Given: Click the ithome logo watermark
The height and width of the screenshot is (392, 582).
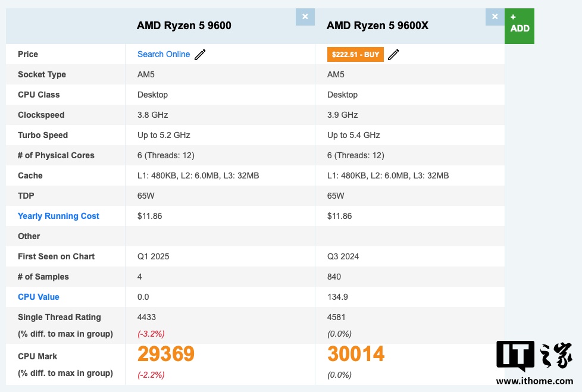Looking at the screenshot, I should point(534,356).
